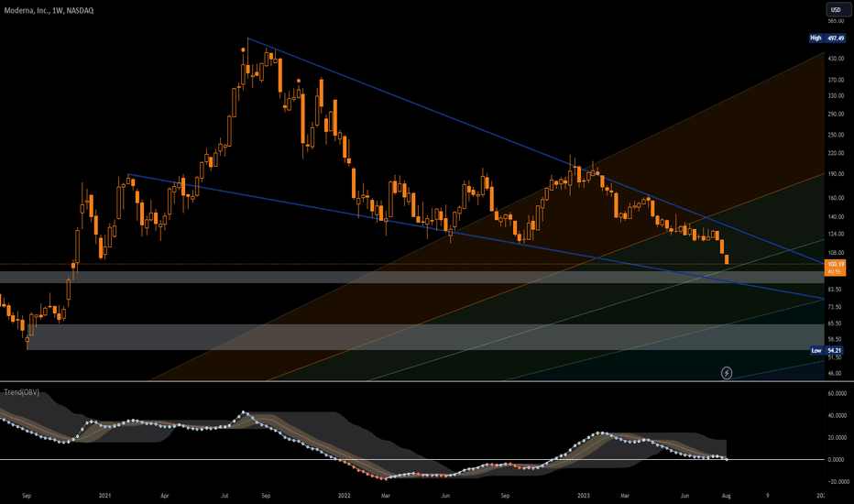Select the Low 54.21 price label
Image resolution: width=854 pixels, height=504 pixels.
827,350
